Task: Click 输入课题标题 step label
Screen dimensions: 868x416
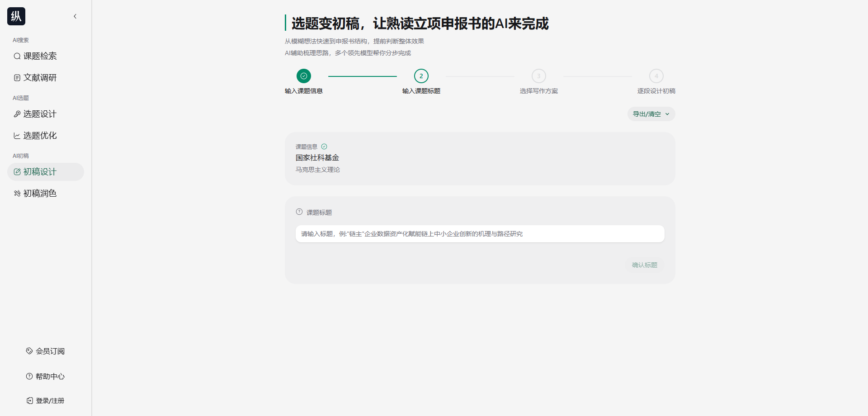Action: (421, 91)
